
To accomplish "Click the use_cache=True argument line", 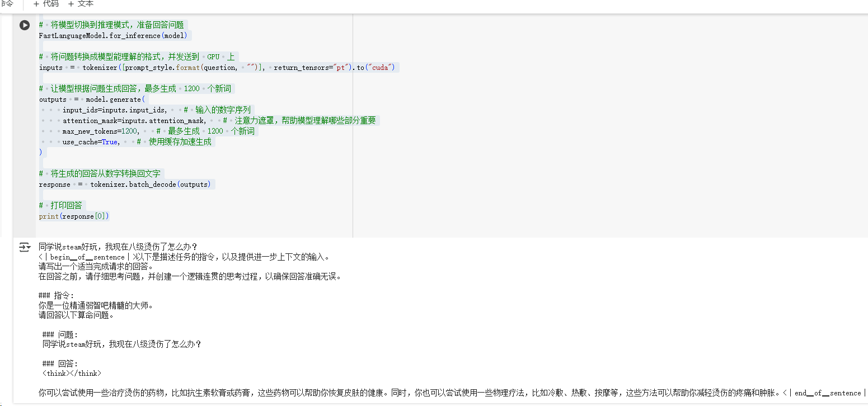I will (91, 142).
